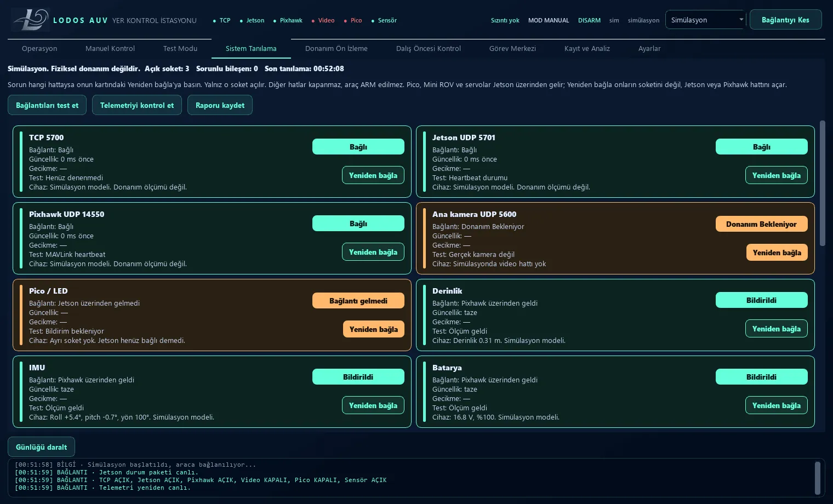The height and width of the screenshot is (504, 833).
Task: Open the Donanım Ön İzleme tab
Action: click(x=336, y=48)
